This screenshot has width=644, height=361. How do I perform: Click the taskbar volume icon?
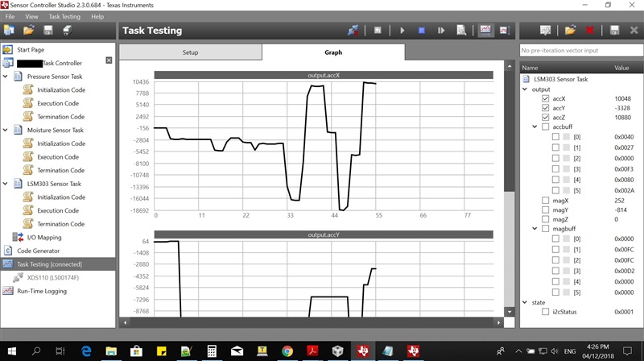(x=555, y=351)
